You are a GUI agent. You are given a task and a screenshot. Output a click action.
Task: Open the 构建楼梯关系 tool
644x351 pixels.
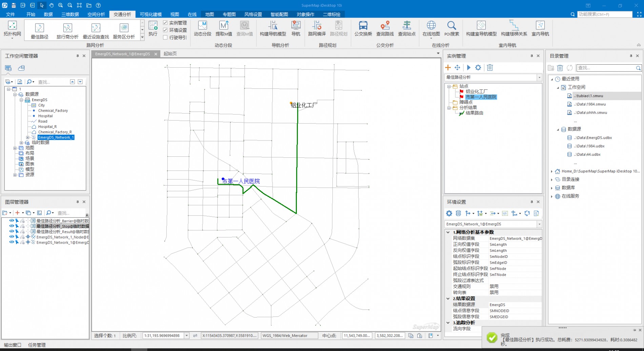pos(514,28)
